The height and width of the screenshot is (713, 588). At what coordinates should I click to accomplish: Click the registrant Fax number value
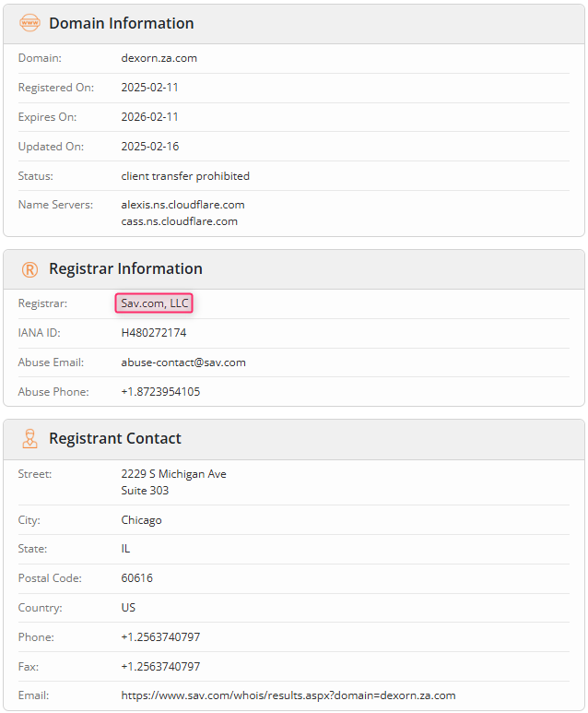coord(160,667)
